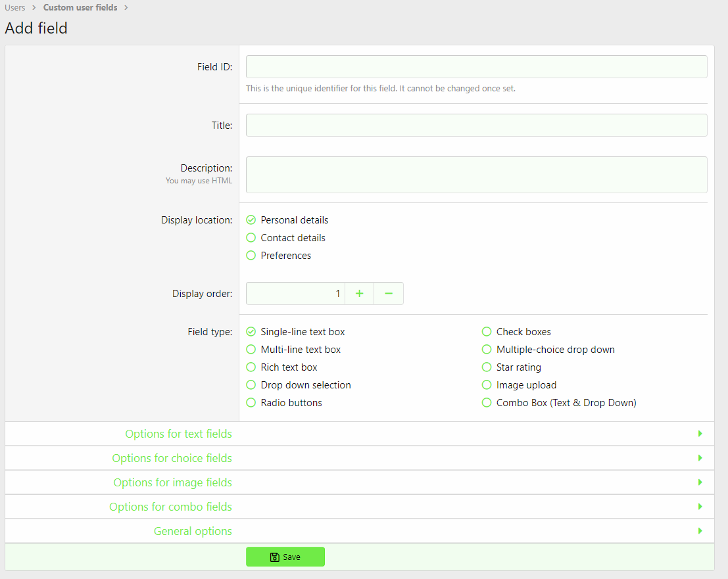The height and width of the screenshot is (579, 728).
Task: Click the Save button
Action: pyautogui.click(x=285, y=557)
